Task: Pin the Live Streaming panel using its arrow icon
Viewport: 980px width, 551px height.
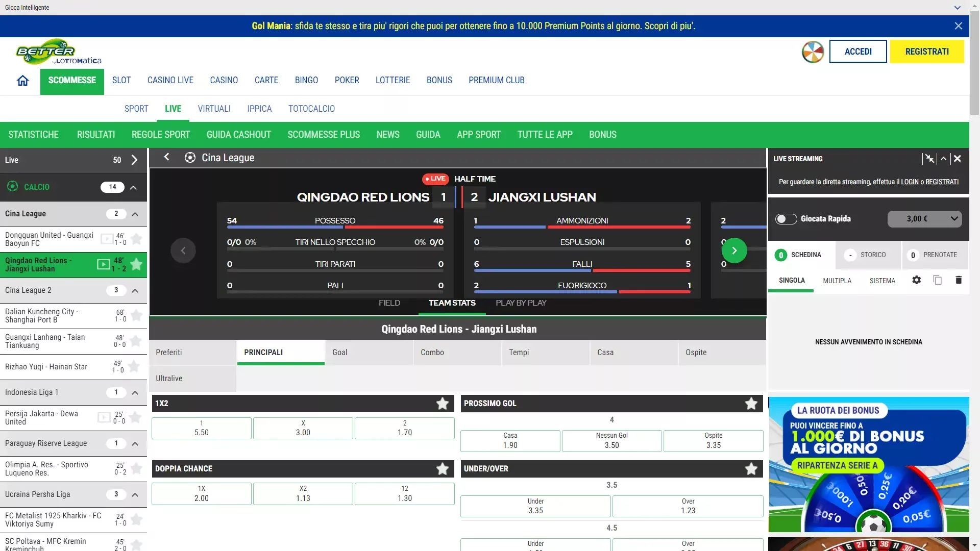Action: pyautogui.click(x=943, y=159)
